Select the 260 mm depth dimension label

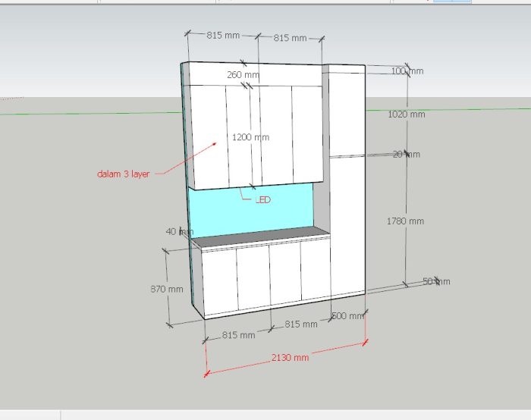point(243,75)
